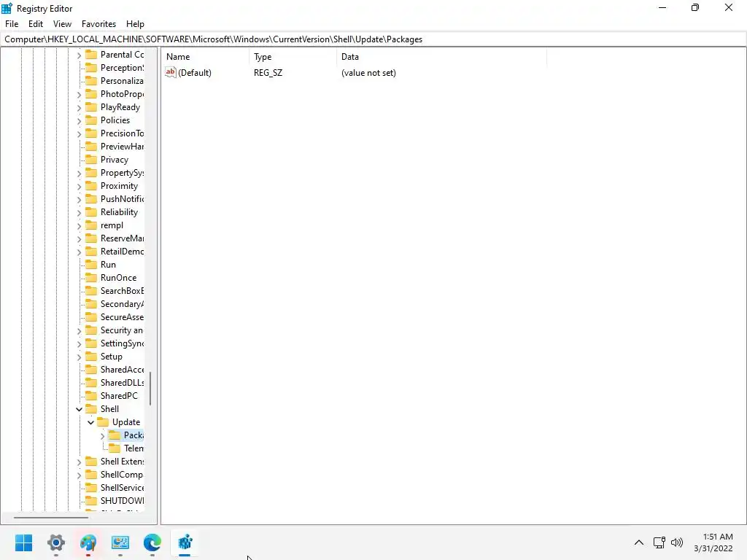Viewport: 747px width, 560px height.
Task: Expand the Packages key
Action: pos(102,436)
